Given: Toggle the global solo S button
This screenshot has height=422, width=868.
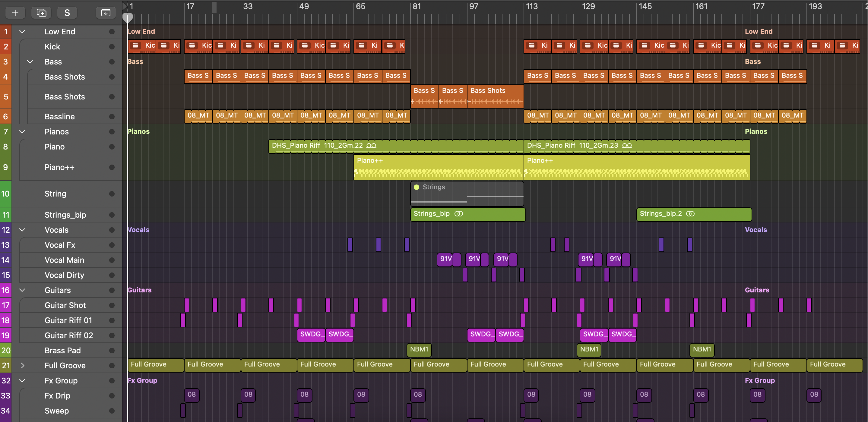Looking at the screenshot, I should click(x=67, y=13).
